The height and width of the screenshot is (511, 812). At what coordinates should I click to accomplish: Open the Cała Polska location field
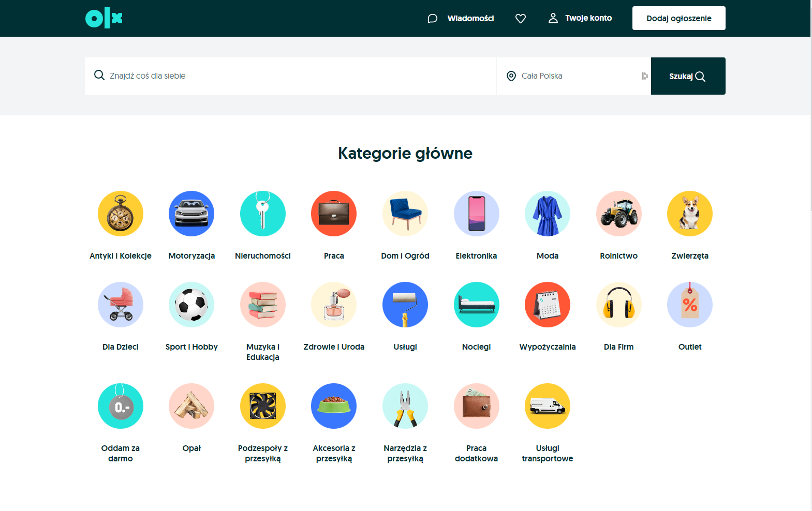(573, 76)
